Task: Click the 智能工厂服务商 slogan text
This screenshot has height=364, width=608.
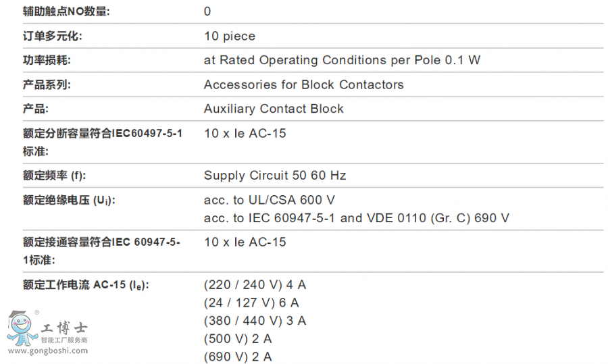Action: click(x=64, y=340)
